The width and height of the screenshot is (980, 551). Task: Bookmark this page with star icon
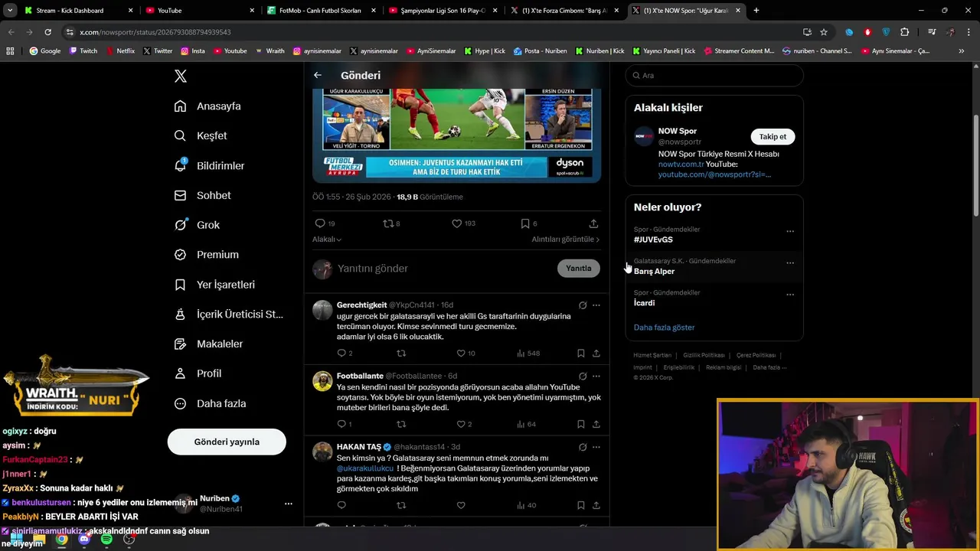824,32
